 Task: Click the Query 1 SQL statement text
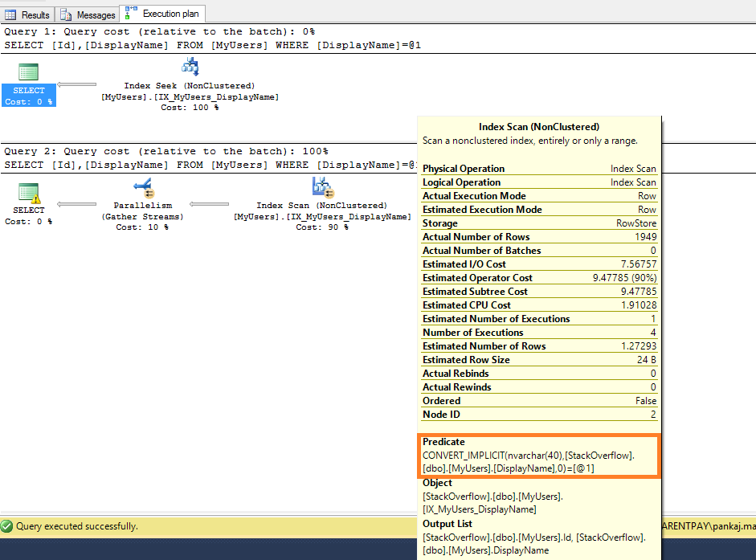pyautogui.click(x=213, y=45)
